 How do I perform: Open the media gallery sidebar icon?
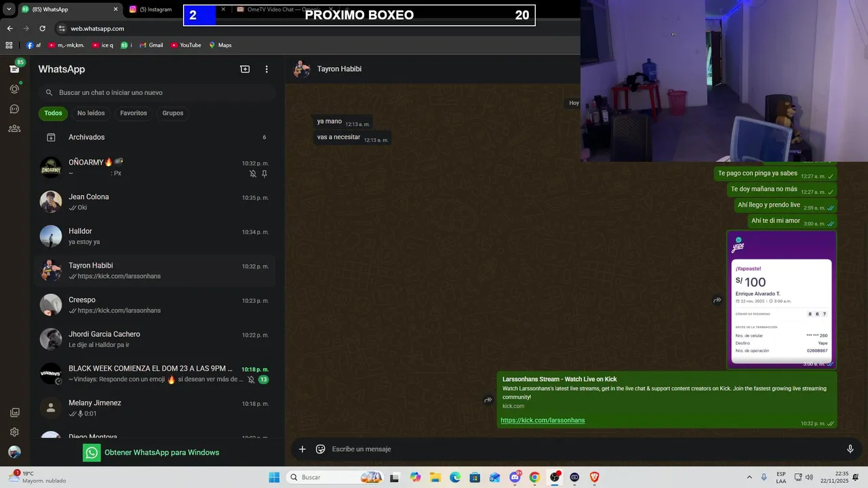14,412
